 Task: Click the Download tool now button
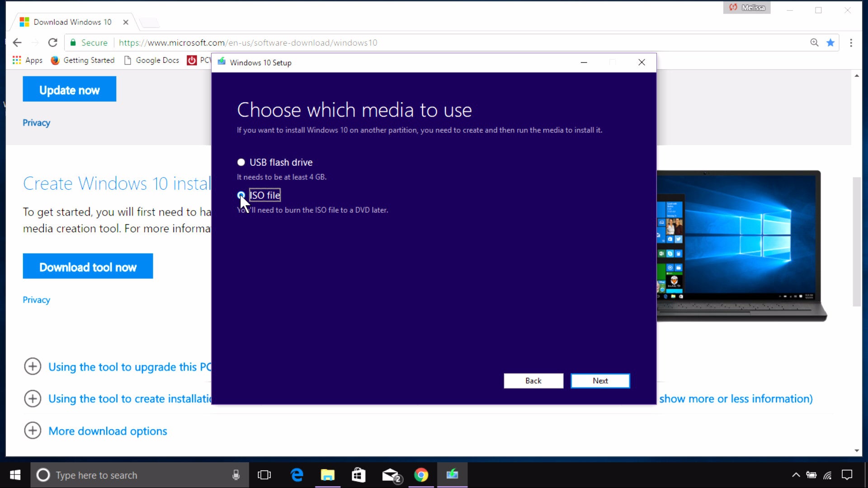88,267
